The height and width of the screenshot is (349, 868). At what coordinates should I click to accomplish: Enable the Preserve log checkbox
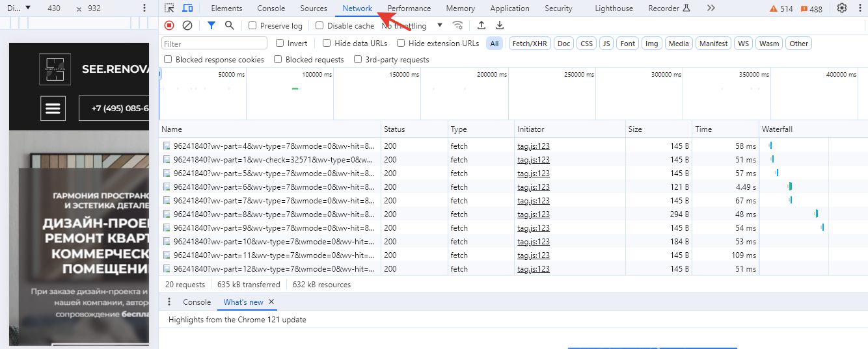tap(252, 26)
